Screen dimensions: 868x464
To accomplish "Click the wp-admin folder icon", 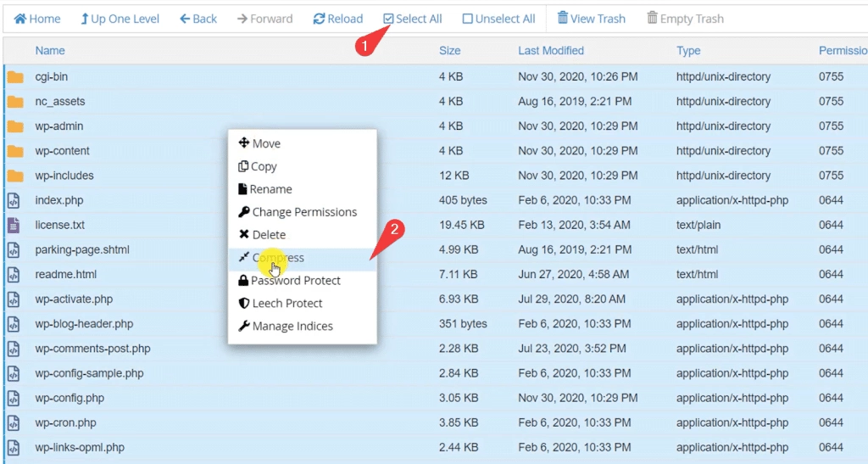I will point(15,126).
